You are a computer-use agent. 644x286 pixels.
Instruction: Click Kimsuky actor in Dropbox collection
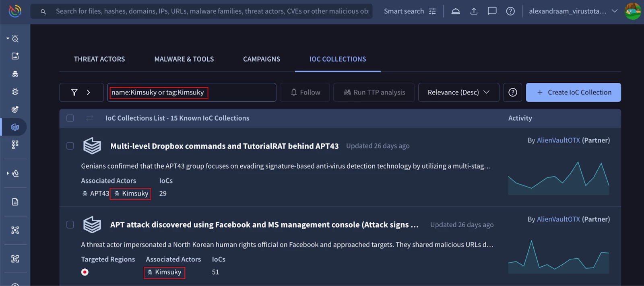pos(131,193)
